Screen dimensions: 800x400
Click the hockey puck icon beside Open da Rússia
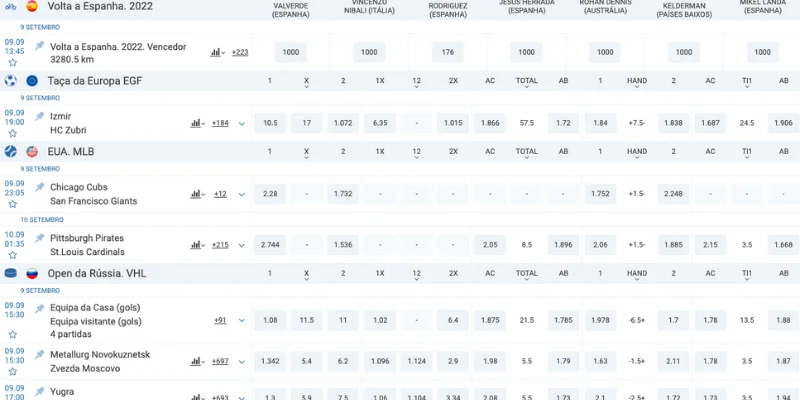tap(10, 273)
